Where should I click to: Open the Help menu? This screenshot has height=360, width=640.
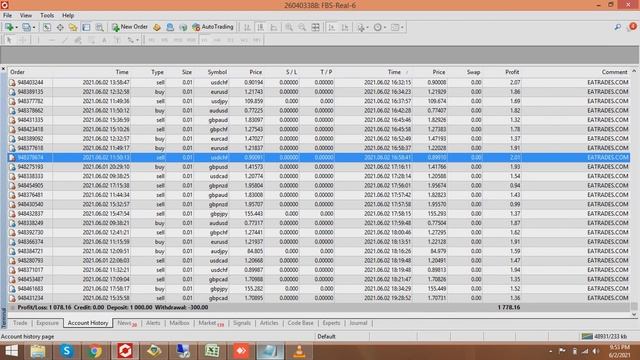click(x=68, y=15)
